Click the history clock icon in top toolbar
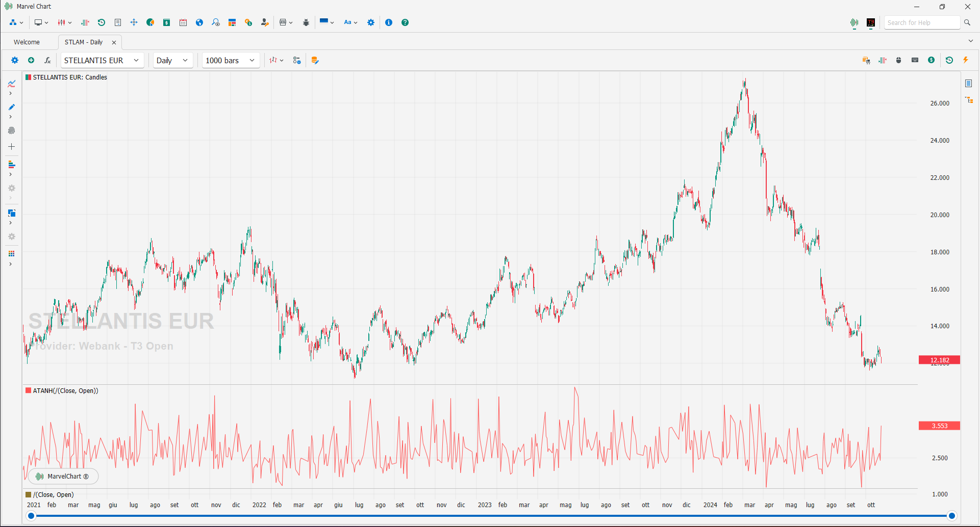The width and height of the screenshot is (980, 527). (x=102, y=22)
